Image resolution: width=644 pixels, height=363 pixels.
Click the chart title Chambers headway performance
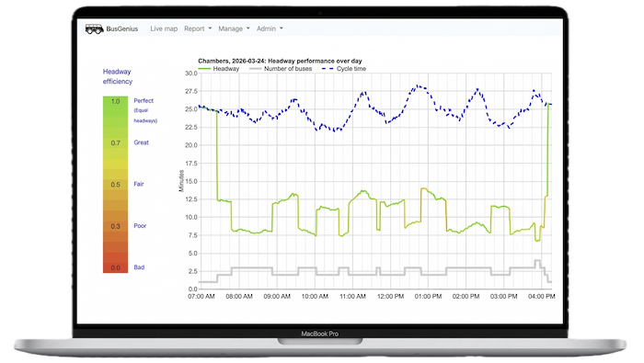coord(280,61)
